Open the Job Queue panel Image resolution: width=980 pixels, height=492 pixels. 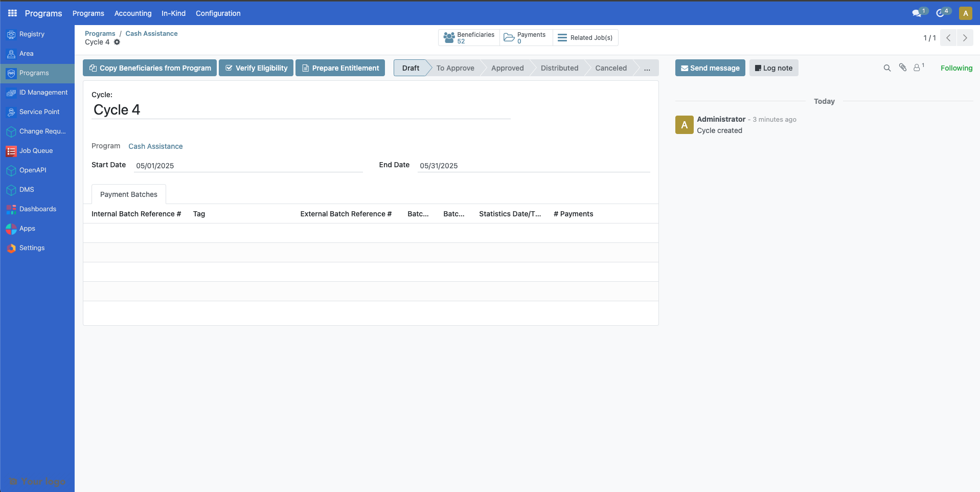coord(36,150)
